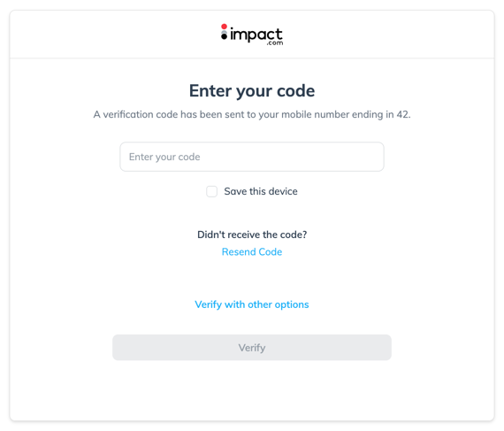Viewport: 504px width, 431px height.
Task: Tick the Save this device checkbox
Action: pos(212,191)
